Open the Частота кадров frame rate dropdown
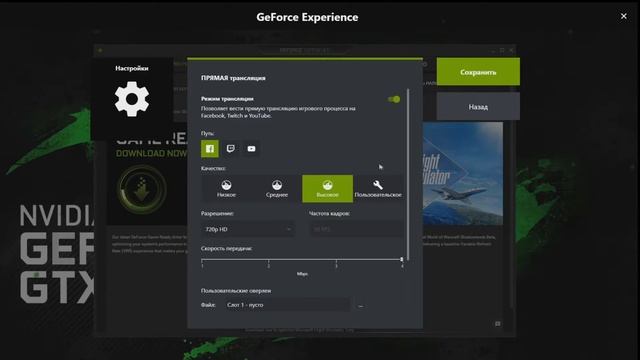 (357, 229)
